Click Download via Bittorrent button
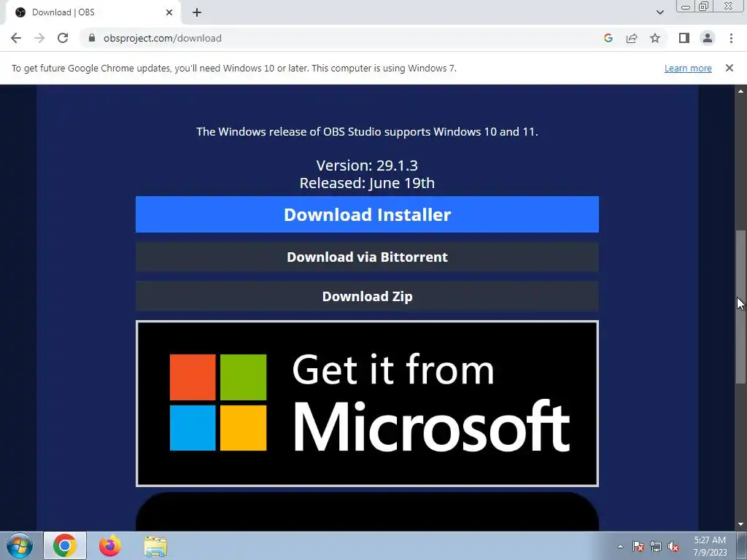This screenshot has width=747, height=560. click(367, 257)
